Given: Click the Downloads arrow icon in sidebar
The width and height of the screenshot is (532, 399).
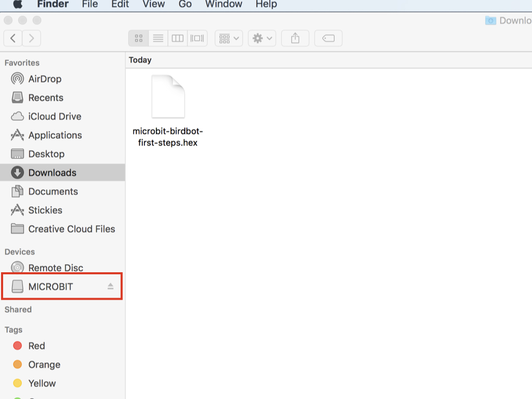Looking at the screenshot, I should pyautogui.click(x=17, y=172).
